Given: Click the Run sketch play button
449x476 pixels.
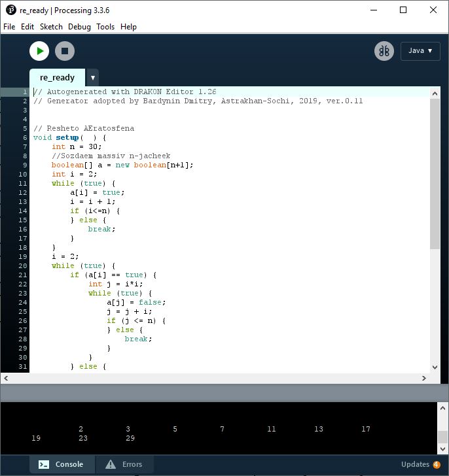Looking at the screenshot, I should pyautogui.click(x=39, y=51).
